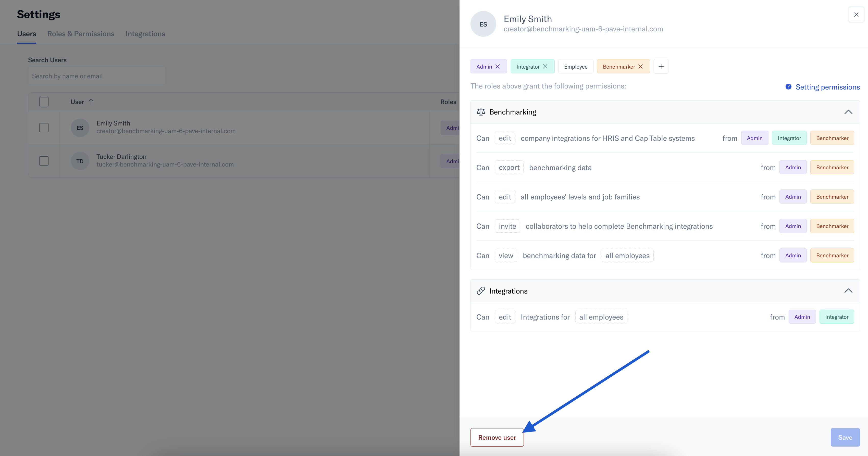868x456 pixels.
Task: Focus the Search by name or email field
Action: (97, 76)
